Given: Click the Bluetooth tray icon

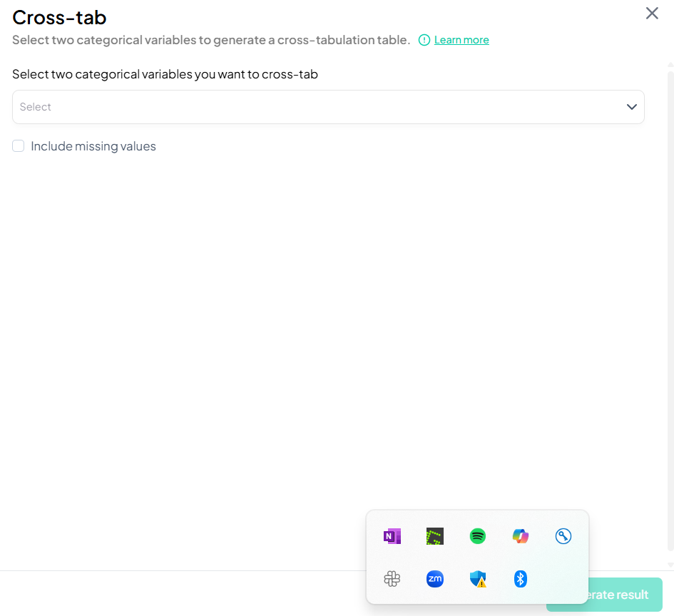Looking at the screenshot, I should [521, 579].
